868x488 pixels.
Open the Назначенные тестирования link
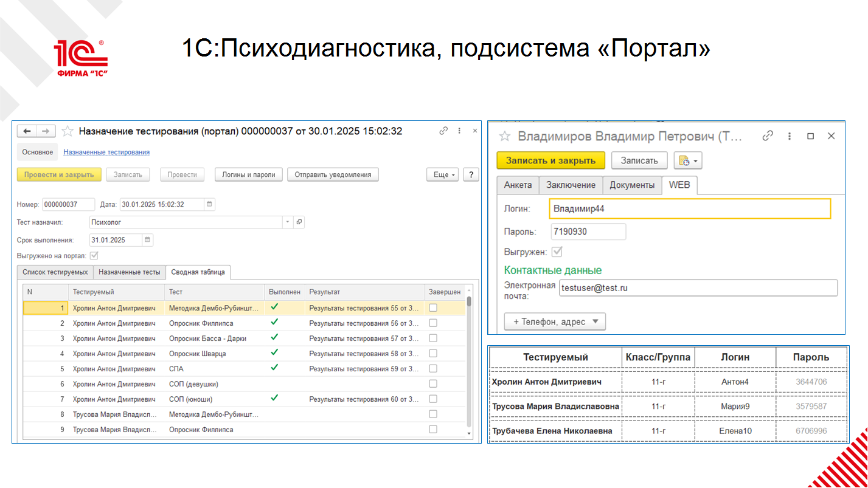click(106, 152)
